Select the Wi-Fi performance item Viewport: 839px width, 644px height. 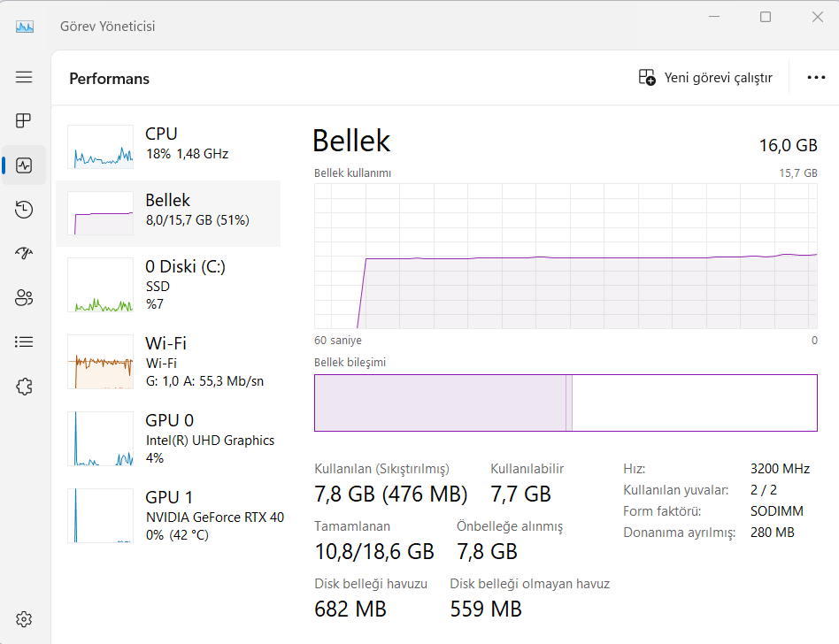(168, 362)
